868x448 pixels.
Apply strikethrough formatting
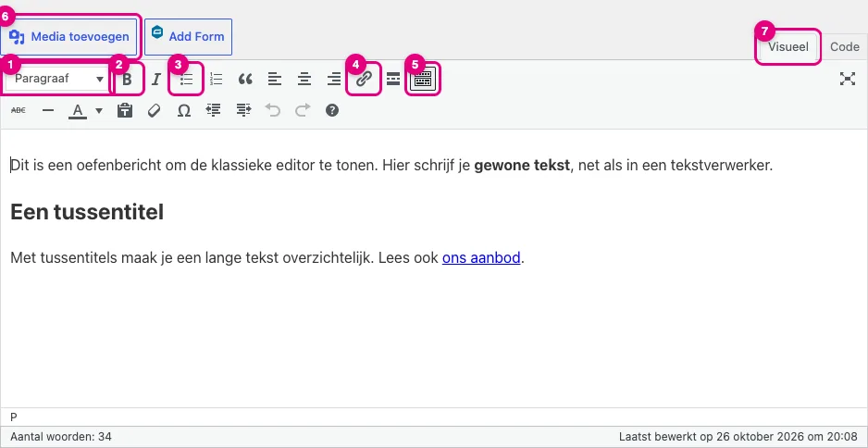pyautogui.click(x=19, y=110)
